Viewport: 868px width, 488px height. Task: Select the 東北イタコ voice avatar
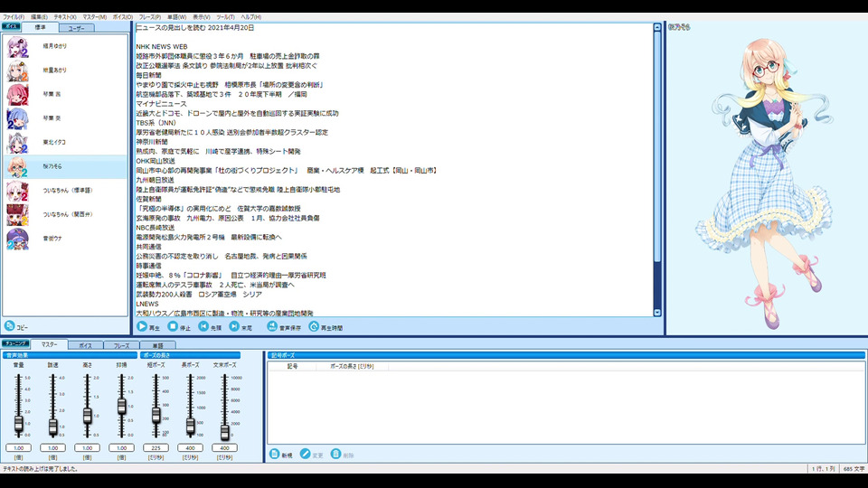tap(17, 143)
